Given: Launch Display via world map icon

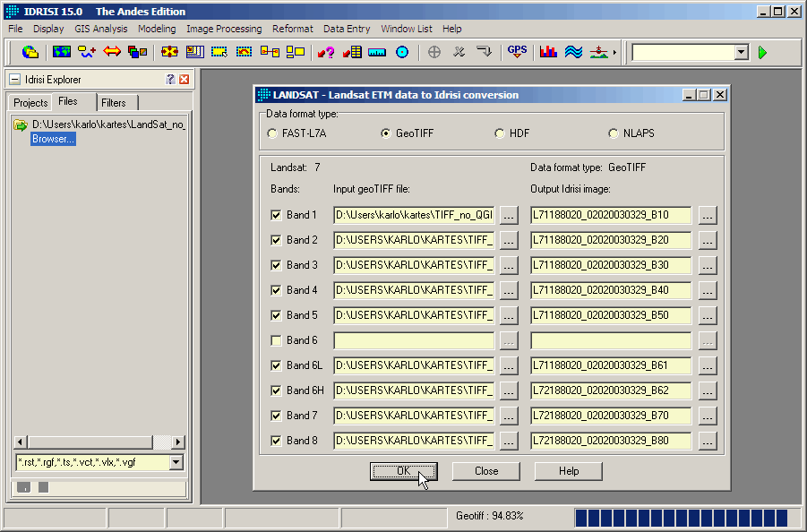Looking at the screenshot, I should (62, 52).
